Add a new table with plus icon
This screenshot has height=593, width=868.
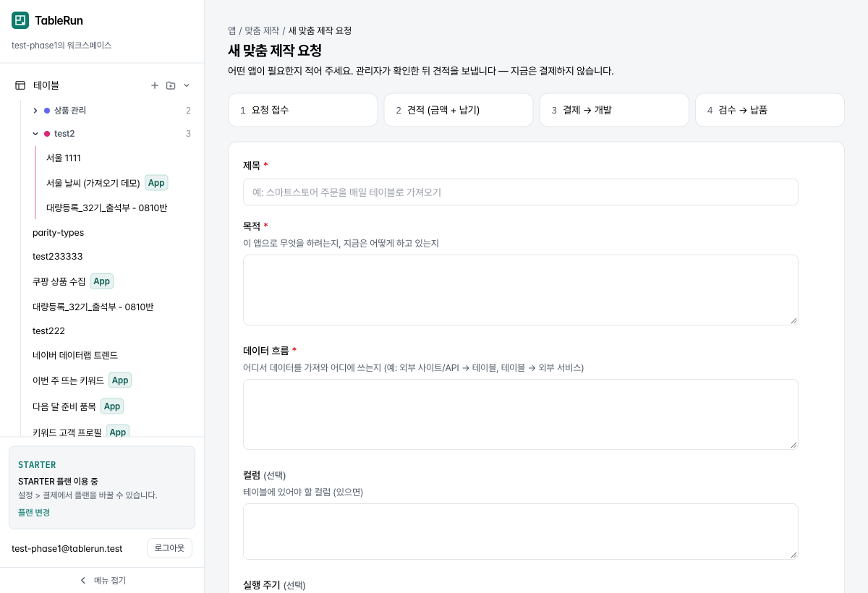point(154,85)
